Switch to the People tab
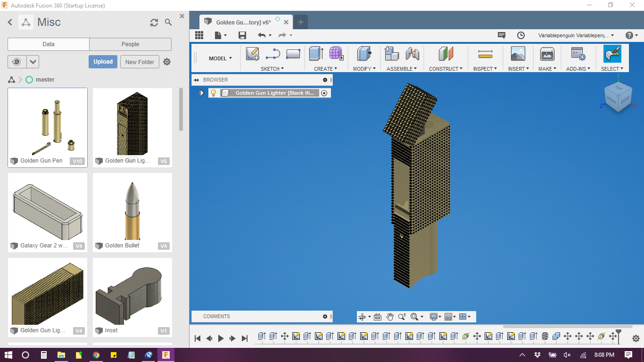Screen dimensions: 644x362 tap(130, 44)
